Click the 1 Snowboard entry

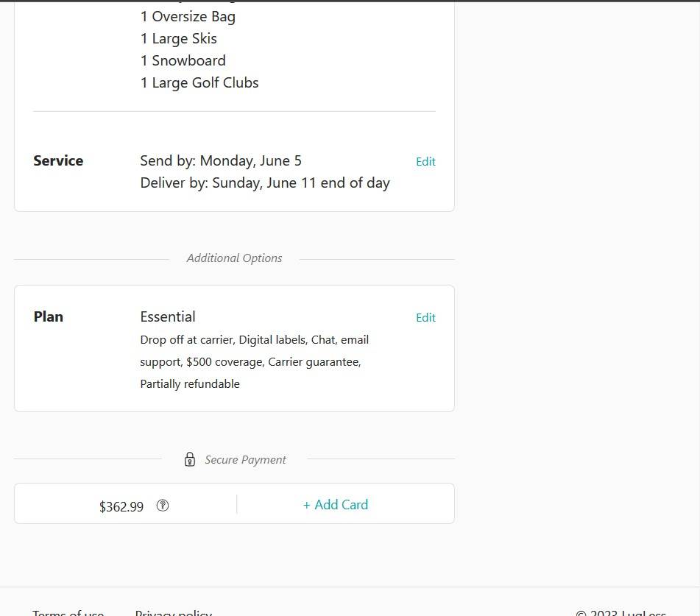coord(183,60)
